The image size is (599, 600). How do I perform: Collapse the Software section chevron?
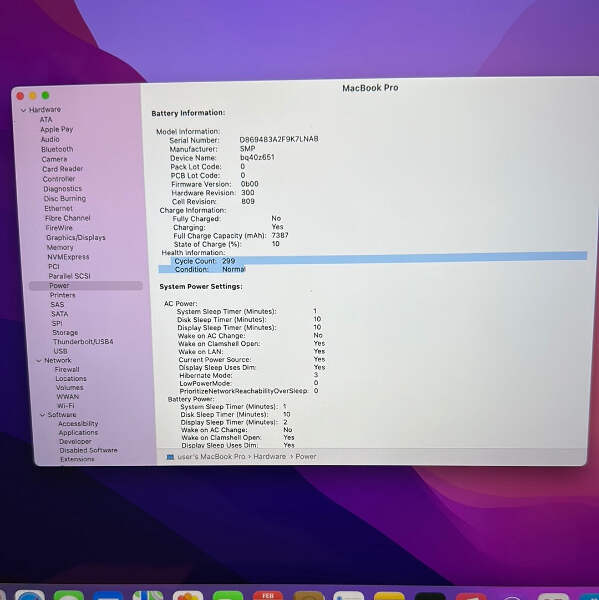click(x=42, y=415)
